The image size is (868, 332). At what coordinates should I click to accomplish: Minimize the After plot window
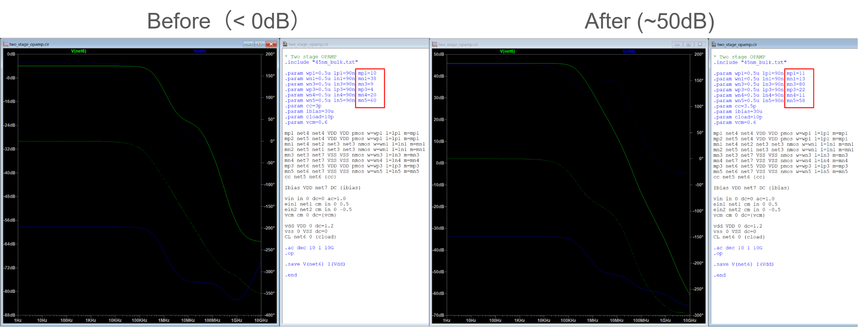coord(677,44)
